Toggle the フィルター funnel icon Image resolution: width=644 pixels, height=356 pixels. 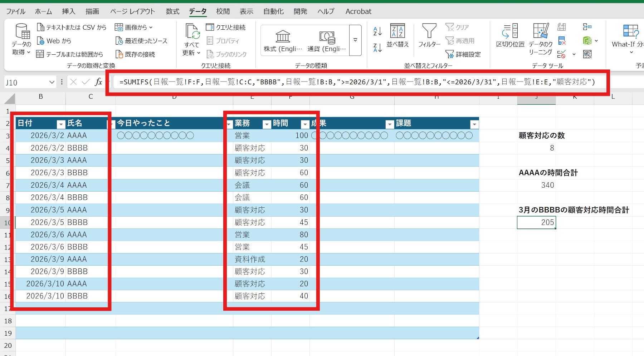429,31
